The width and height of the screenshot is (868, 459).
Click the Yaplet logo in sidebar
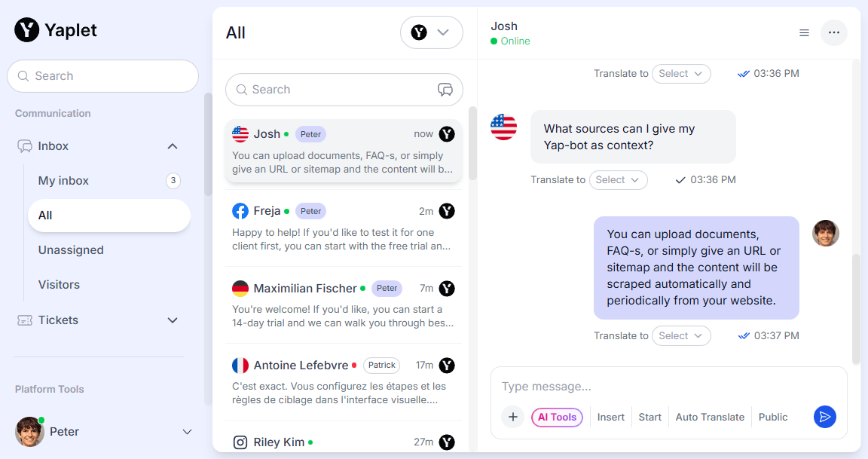(x=27, y=30)
